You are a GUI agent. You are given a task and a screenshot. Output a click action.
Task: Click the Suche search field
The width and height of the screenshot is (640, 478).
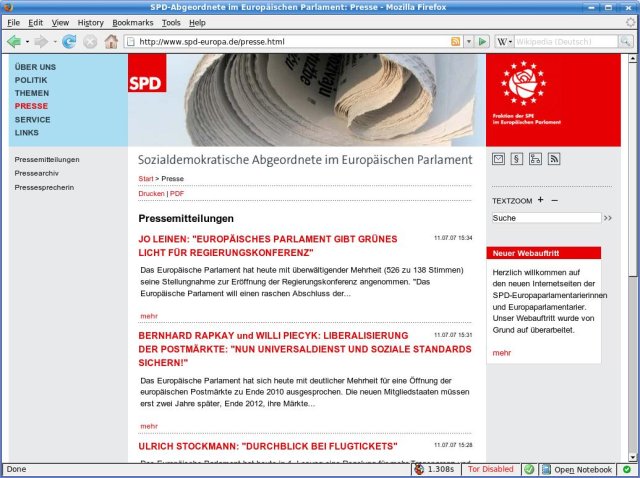pos(547,218)
